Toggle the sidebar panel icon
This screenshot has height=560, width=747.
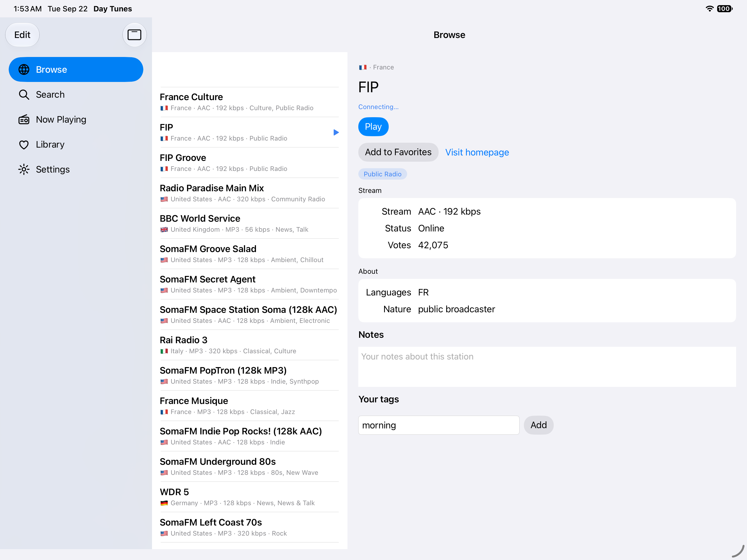(x=134, y=35)
